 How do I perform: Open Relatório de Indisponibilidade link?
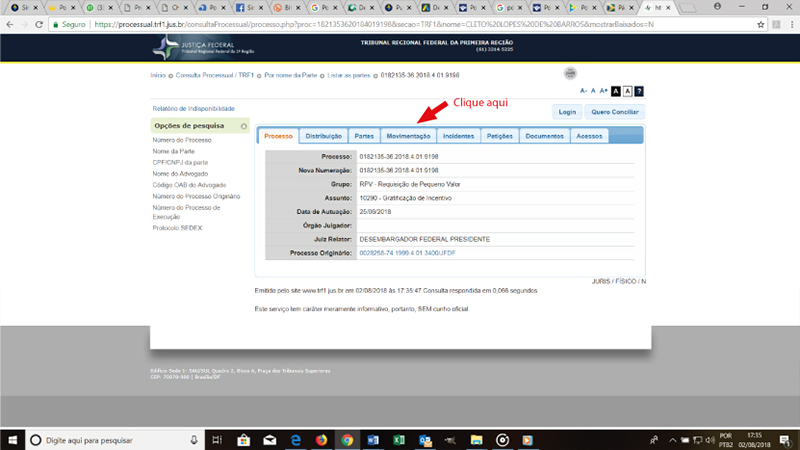tap(193, 108)
